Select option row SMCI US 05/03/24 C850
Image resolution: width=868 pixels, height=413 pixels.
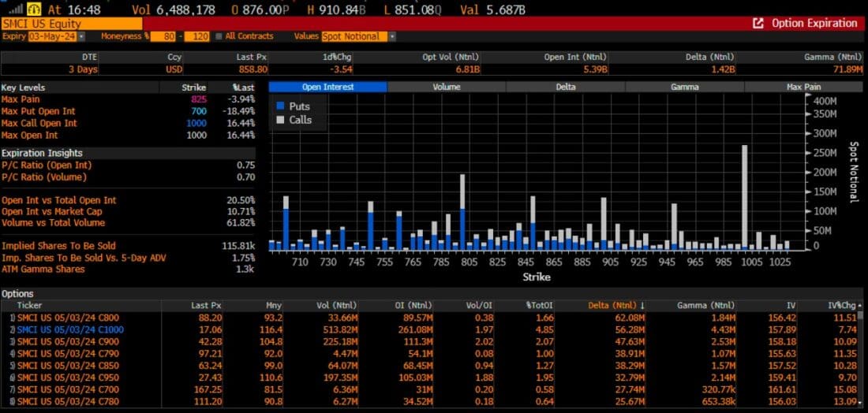[x=429, y=366]
